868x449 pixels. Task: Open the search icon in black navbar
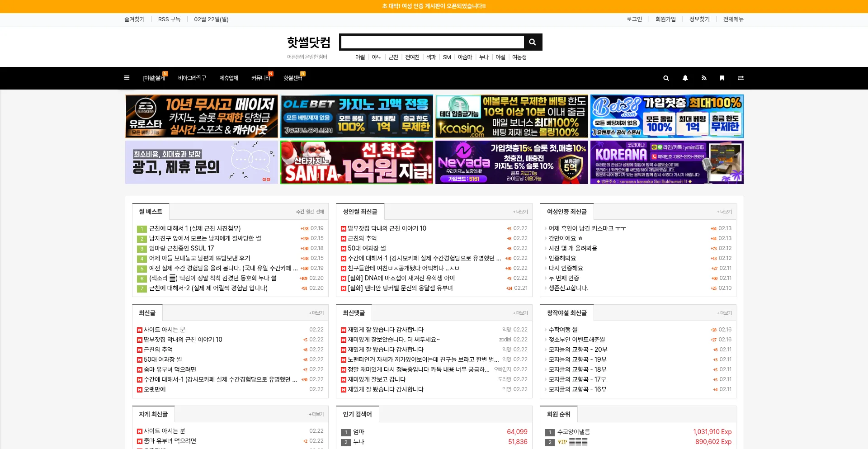666,78
